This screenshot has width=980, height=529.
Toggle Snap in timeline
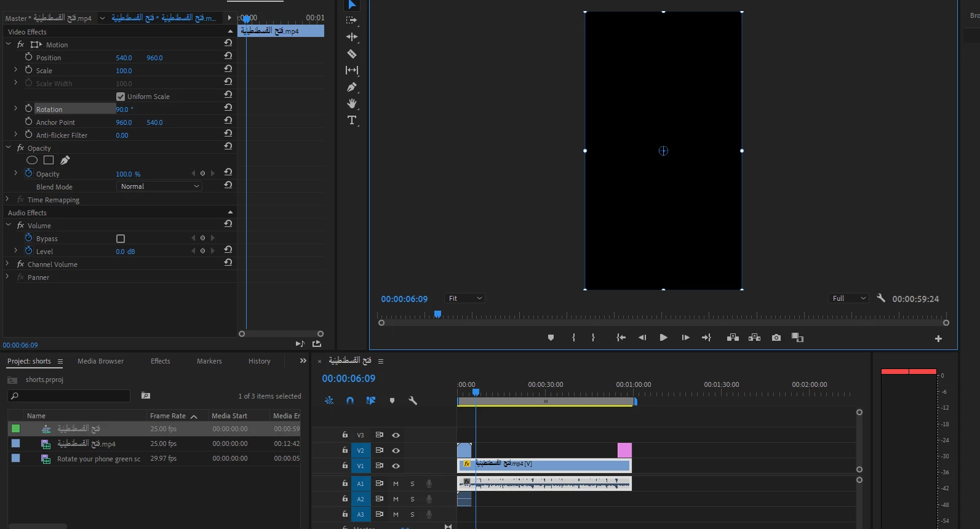point(350,400)
